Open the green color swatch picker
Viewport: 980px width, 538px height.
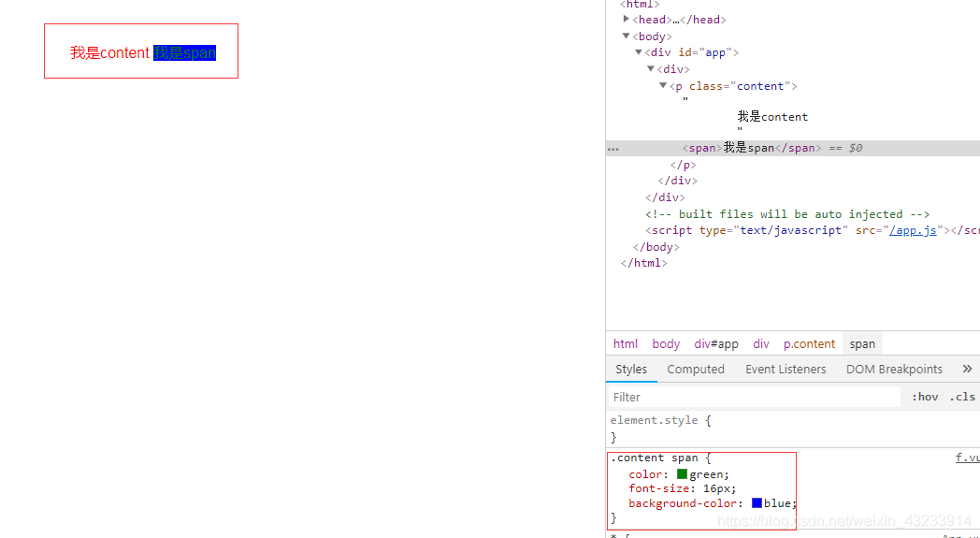click(x=682, y=474)
